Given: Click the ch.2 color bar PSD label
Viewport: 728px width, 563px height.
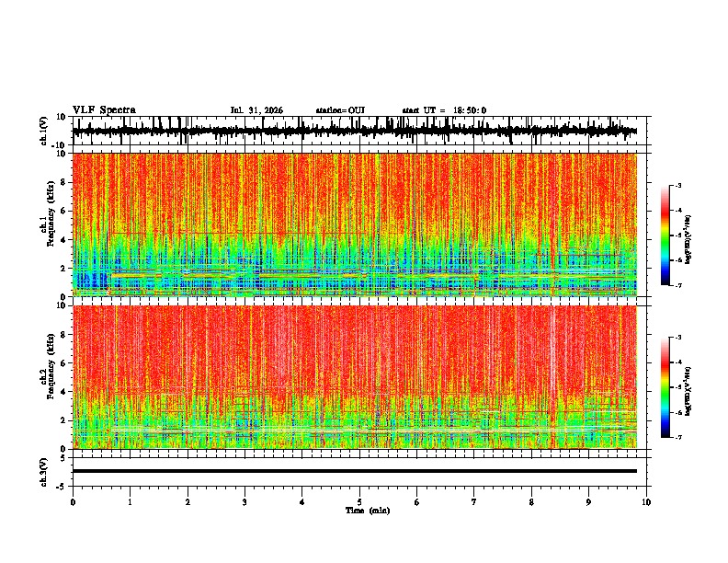Looking at the screenshot, I should click(688, 391).
